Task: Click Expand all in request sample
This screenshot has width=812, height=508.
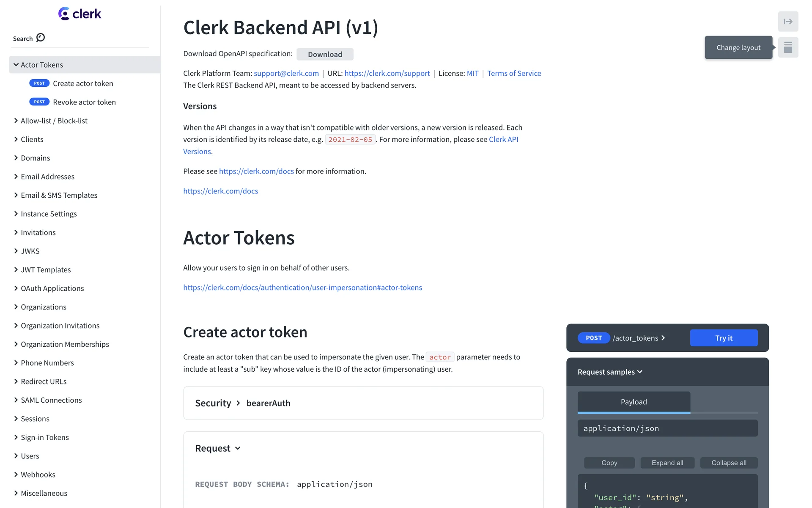Action: 667,463
